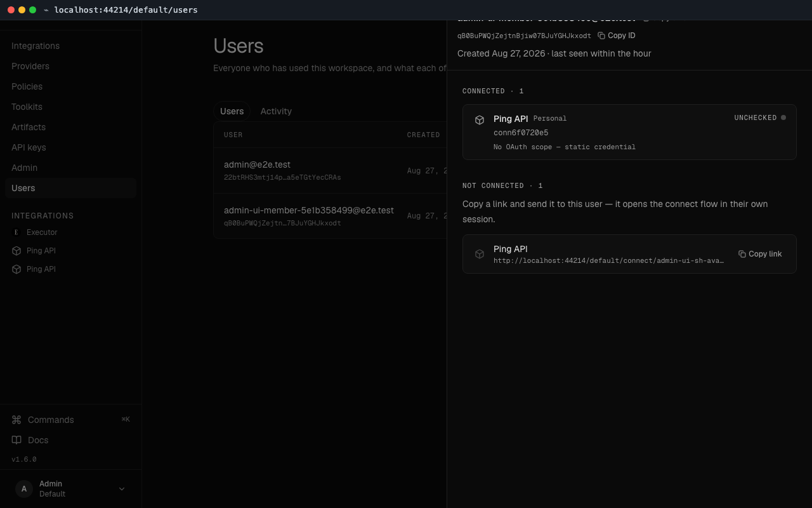812x508 pixels.
Task: Select Users in the sidebar
Action: (70, 188)
